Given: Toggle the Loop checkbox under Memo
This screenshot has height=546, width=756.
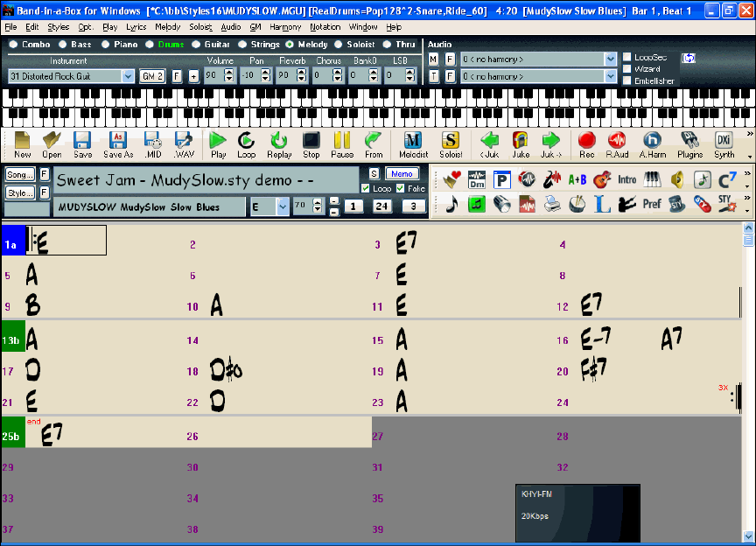Looking at the screenshot, I should [366, 188].
